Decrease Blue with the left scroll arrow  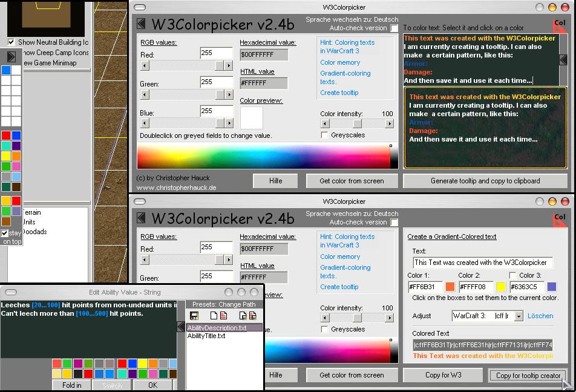145,123
